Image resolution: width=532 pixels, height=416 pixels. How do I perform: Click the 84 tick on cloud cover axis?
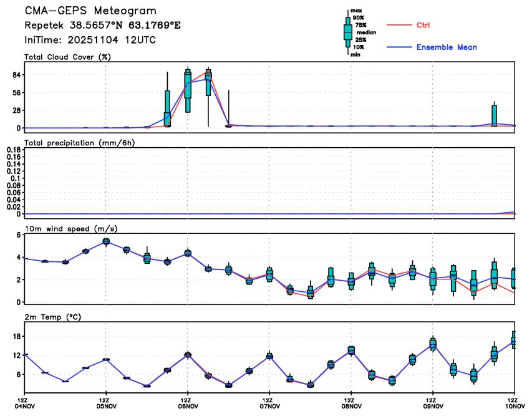15,75
